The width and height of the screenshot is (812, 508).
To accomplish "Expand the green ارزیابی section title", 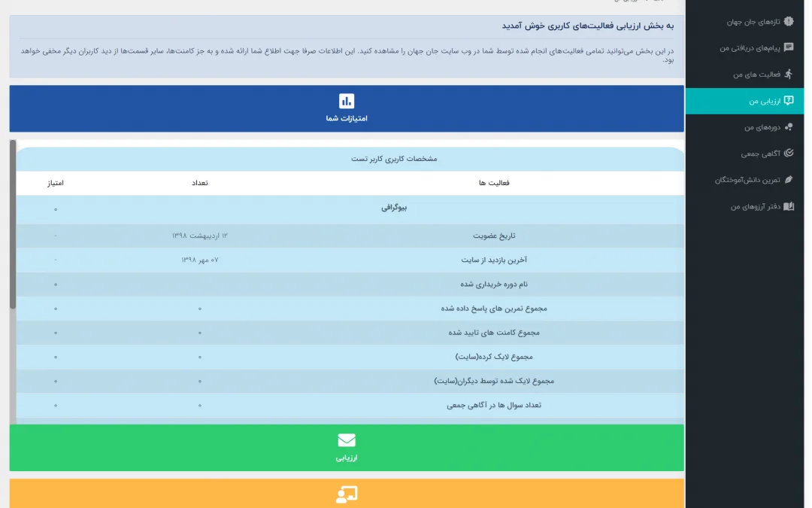I will click(347, 458).
